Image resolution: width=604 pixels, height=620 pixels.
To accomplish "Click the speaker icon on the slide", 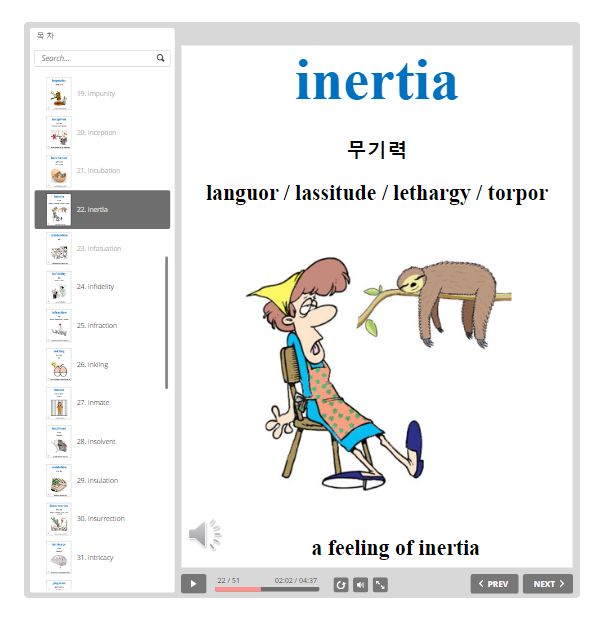I will point(204,535).
